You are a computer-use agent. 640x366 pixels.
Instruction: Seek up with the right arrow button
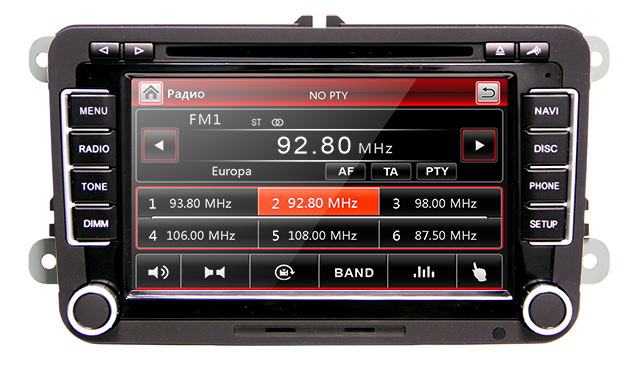(479, 145)
